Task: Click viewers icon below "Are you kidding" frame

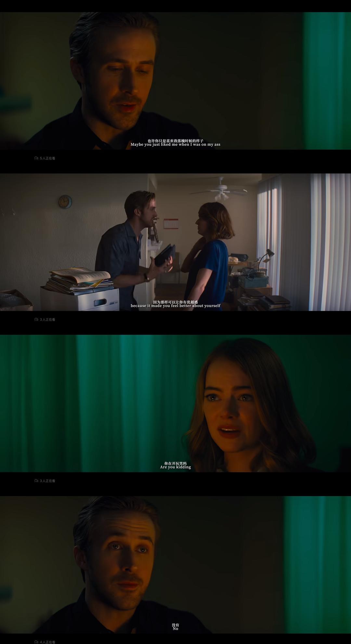Action: (x=36, y=481)
